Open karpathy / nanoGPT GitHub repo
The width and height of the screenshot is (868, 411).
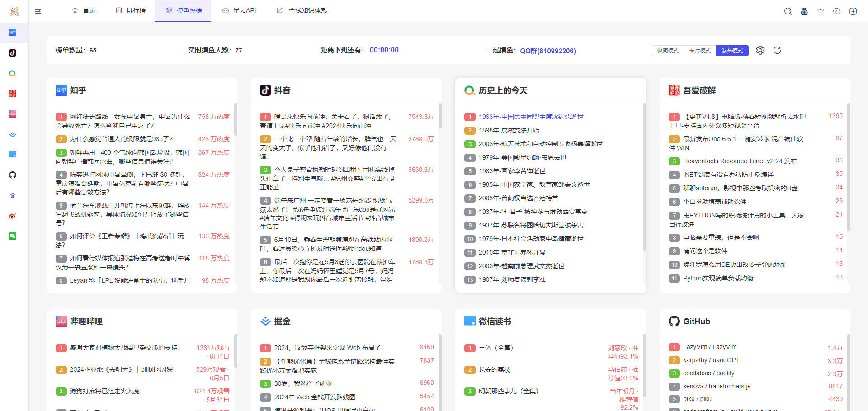pyautogui.click(x=711, y=360)
